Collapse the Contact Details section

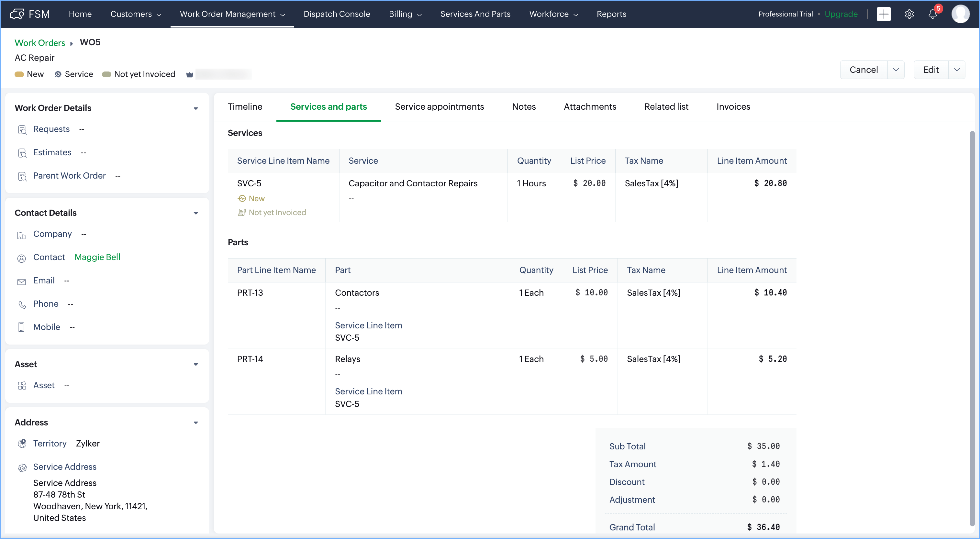[x=196, y=213]
